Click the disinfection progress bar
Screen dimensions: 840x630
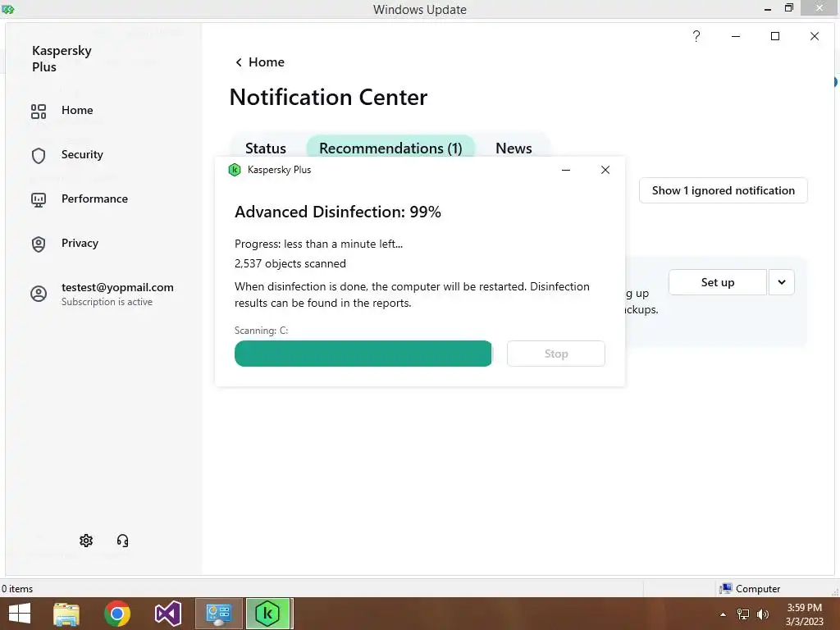click(x=363, y=354)
